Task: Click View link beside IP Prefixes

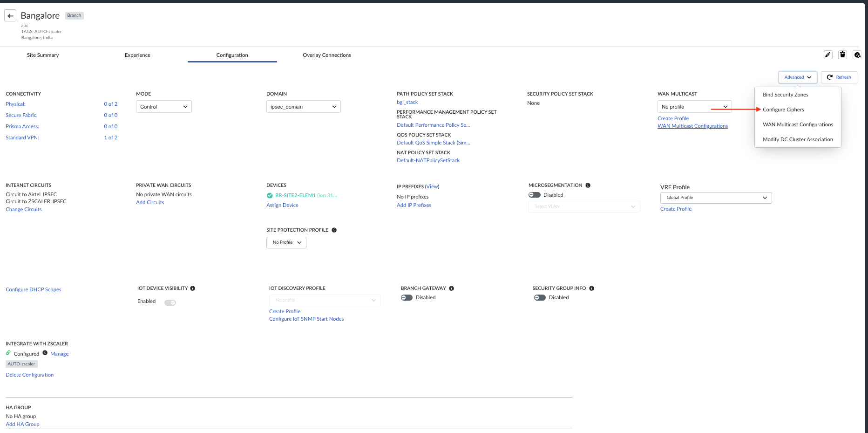Action: pos(432,186)
